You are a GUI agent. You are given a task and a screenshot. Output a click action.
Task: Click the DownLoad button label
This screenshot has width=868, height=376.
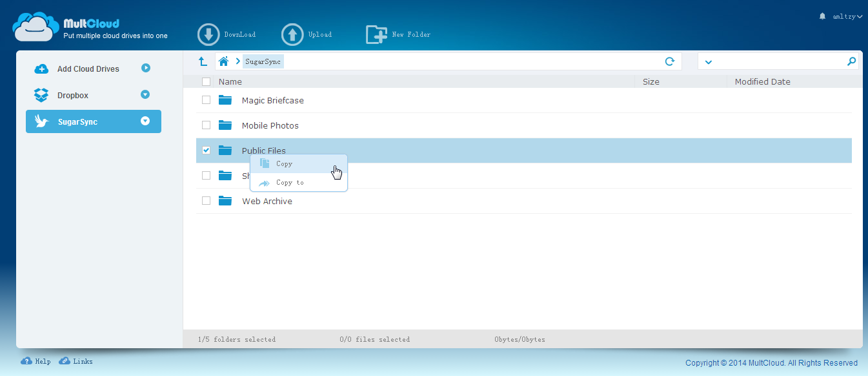point(240,35)
